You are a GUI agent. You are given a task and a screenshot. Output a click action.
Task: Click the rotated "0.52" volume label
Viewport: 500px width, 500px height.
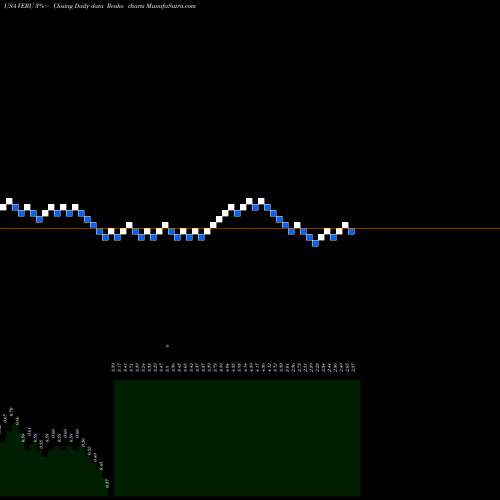[89, 451]
